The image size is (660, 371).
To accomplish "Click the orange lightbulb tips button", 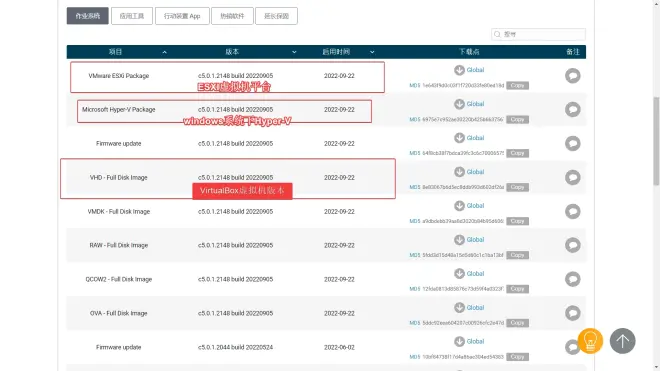I will point(590,341).
